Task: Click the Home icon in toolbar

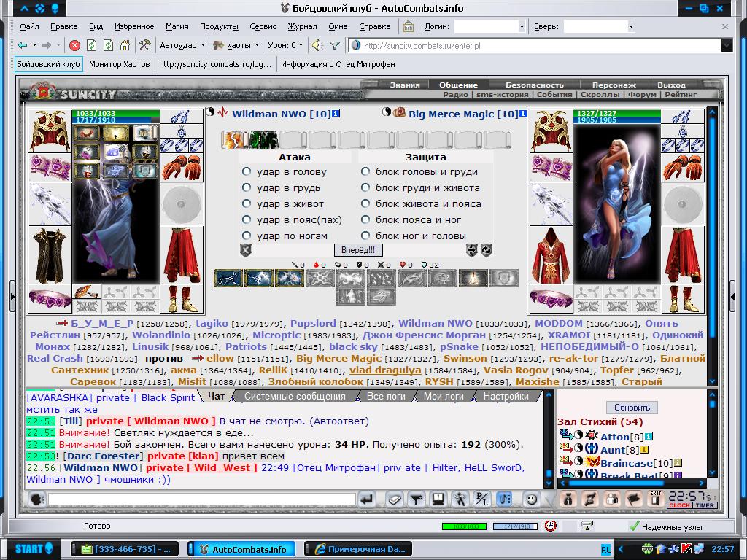Action: click(125, 45)
